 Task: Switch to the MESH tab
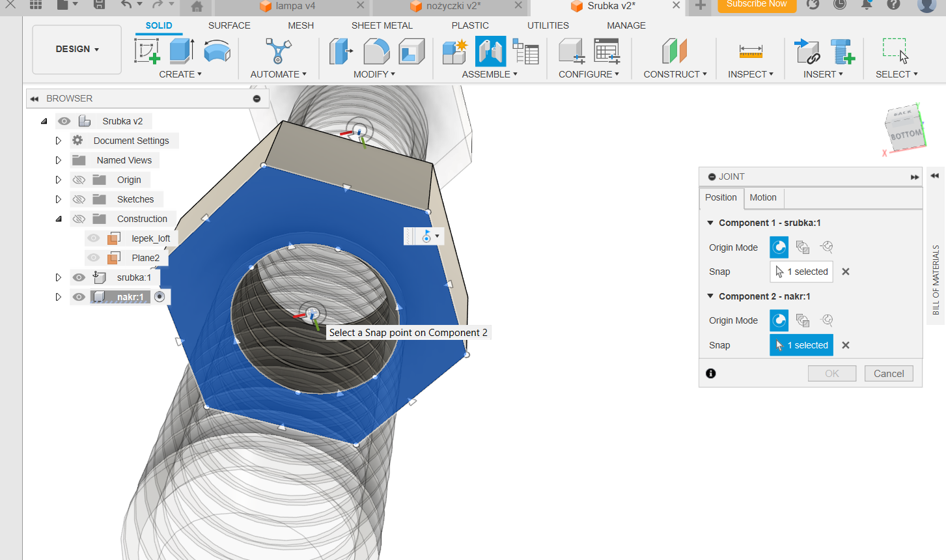click(x=301, y=25)
